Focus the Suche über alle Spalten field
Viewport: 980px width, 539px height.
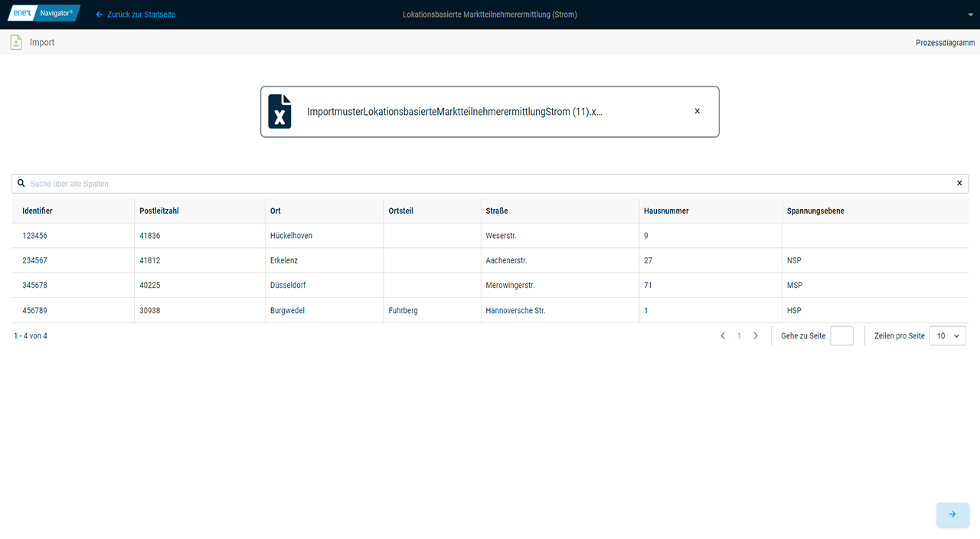pyautogui.click(x=490, y=184)
